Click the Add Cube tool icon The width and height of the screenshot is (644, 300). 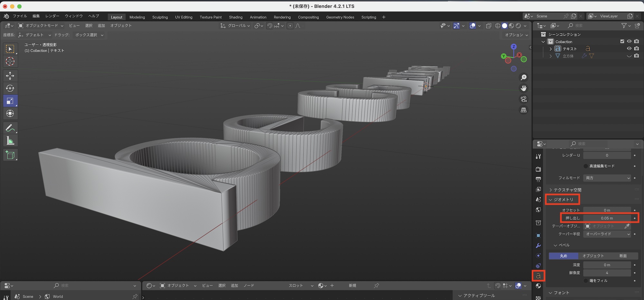pyautogui.click(x=10, y=155)
